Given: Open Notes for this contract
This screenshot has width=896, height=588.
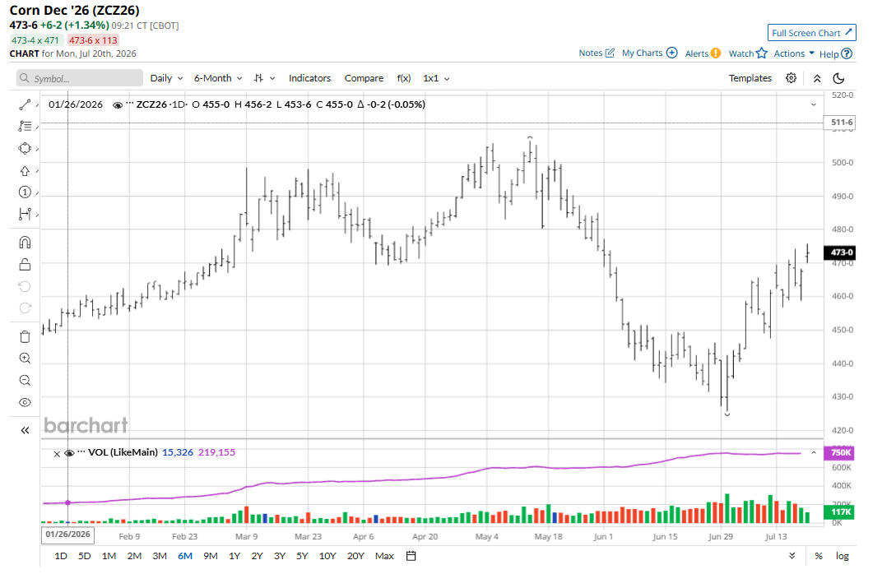Looking at the screenshot, I should coord(597,53).
